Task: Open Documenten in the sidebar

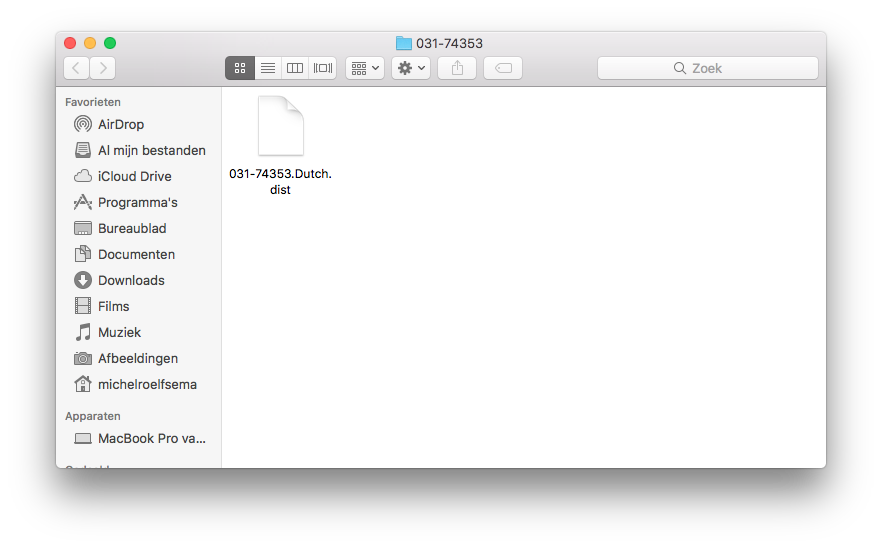Action: [x=138, y=254]
